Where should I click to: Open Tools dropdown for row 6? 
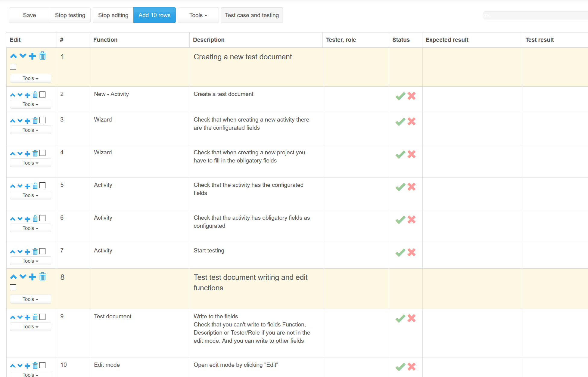[x=30, y=228]
